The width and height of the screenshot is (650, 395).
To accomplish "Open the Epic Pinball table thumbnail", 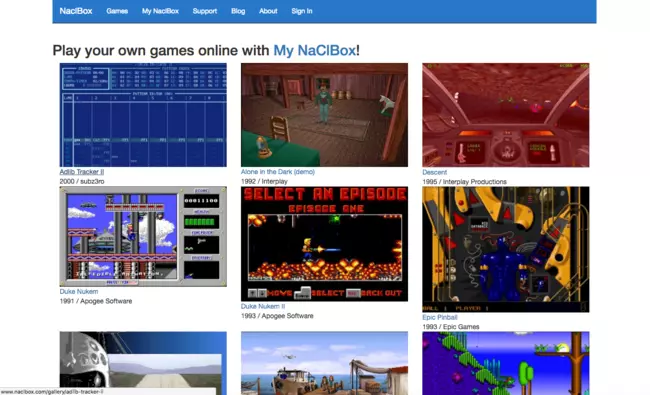I will pyautogui.click(x=506, y=249).
